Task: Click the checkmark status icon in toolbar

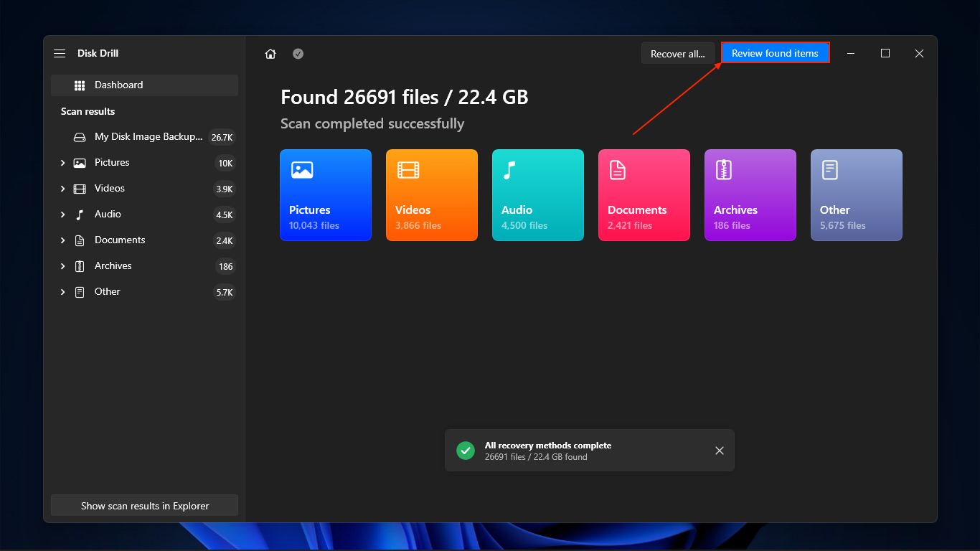Action: (x=298, y=54)
